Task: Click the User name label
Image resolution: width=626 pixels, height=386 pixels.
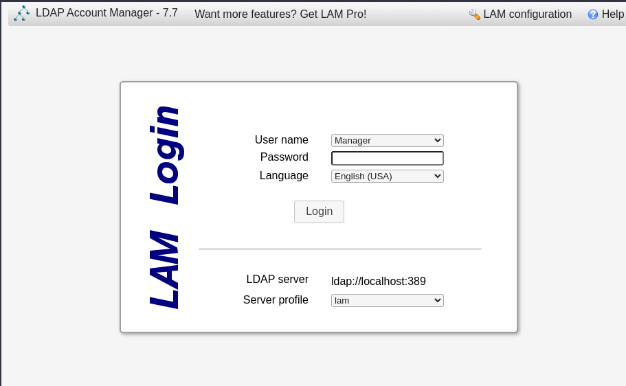Action: [x=281, y=140]
